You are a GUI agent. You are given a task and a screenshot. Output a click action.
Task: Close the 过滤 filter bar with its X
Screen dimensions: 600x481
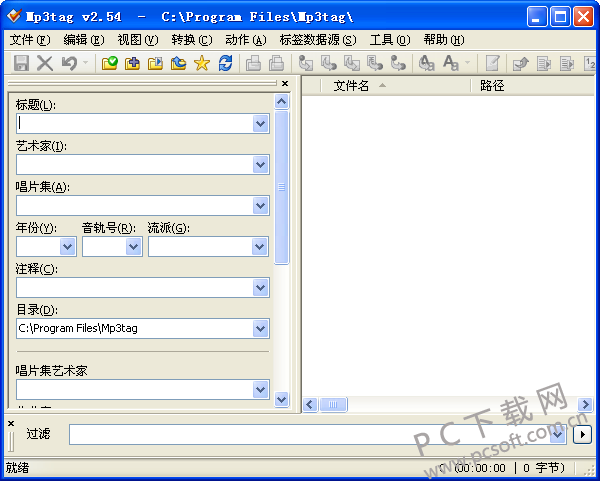(11, 424)
